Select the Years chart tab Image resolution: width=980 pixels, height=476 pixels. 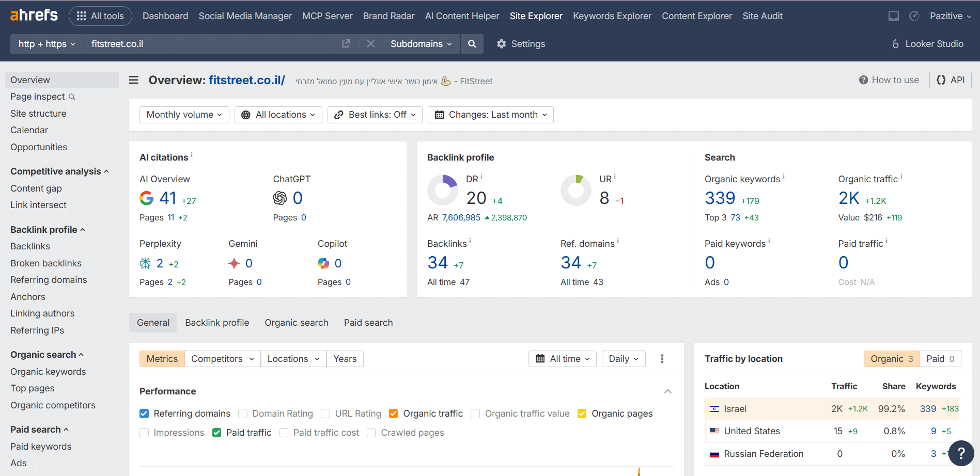[x=345, y=359]
